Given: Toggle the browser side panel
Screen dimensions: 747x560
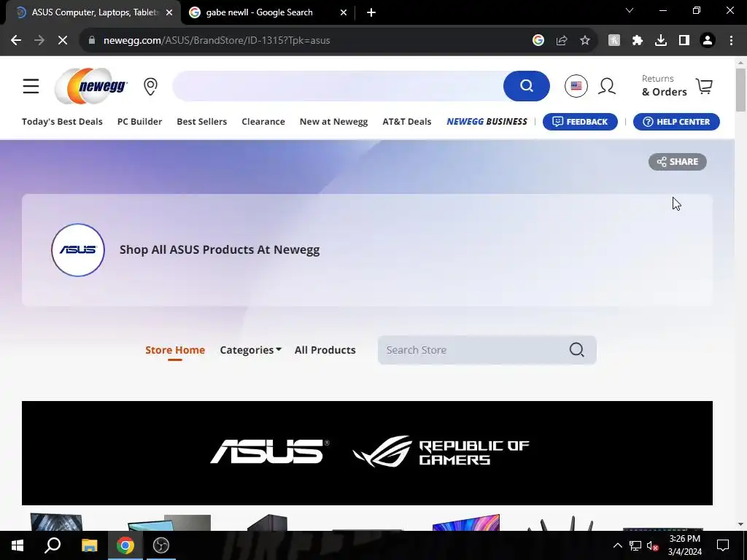Looking at the screenshot, I should coord(684,41).
